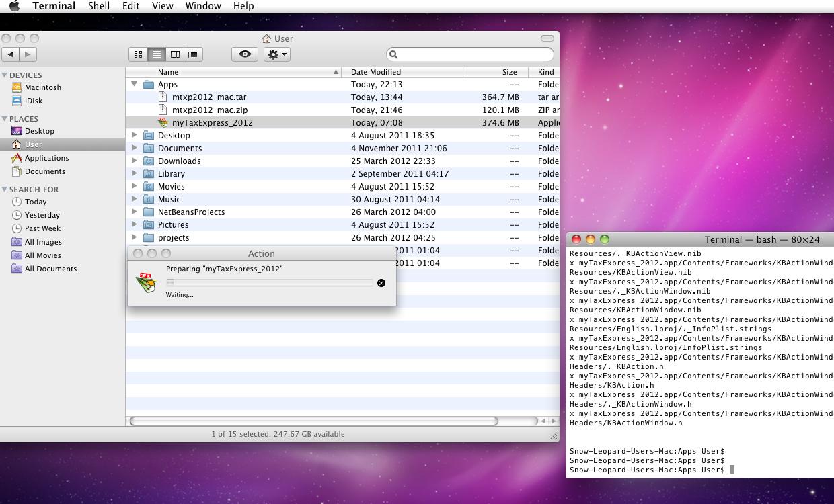Viewport: 834px width, 504px height.
Task: Collapse the DEVICES sidebar section
Action: [x=5, y=75]
